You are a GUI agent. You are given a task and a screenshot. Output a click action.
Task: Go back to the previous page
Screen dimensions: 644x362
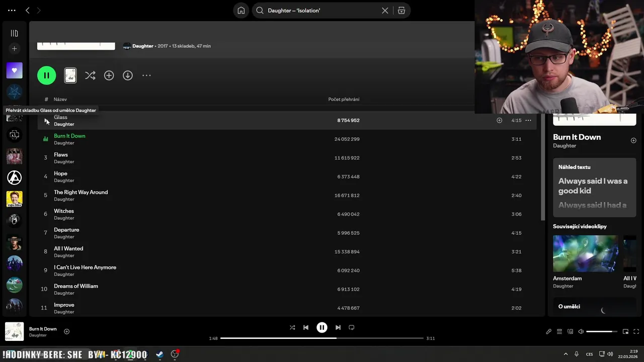click(x=27, y=11)
